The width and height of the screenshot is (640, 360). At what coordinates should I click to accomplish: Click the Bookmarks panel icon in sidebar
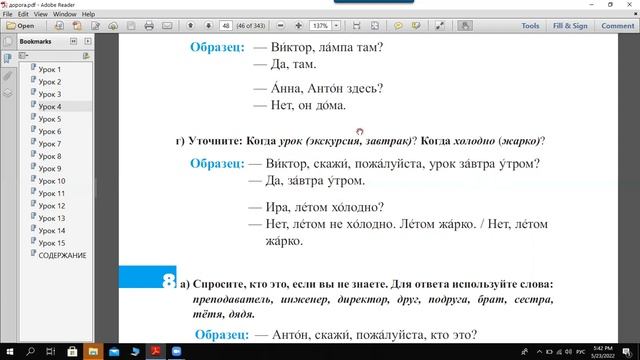click(8, 58)
